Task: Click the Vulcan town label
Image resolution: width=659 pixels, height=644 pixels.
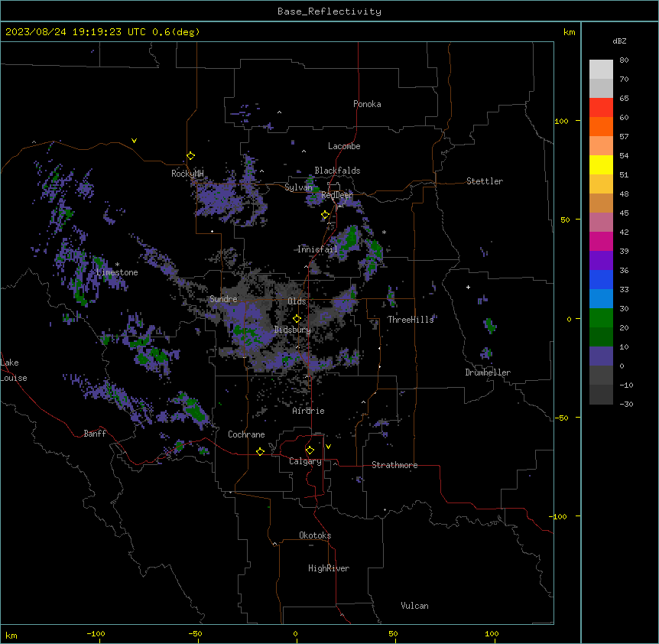Action: (414, 606)
